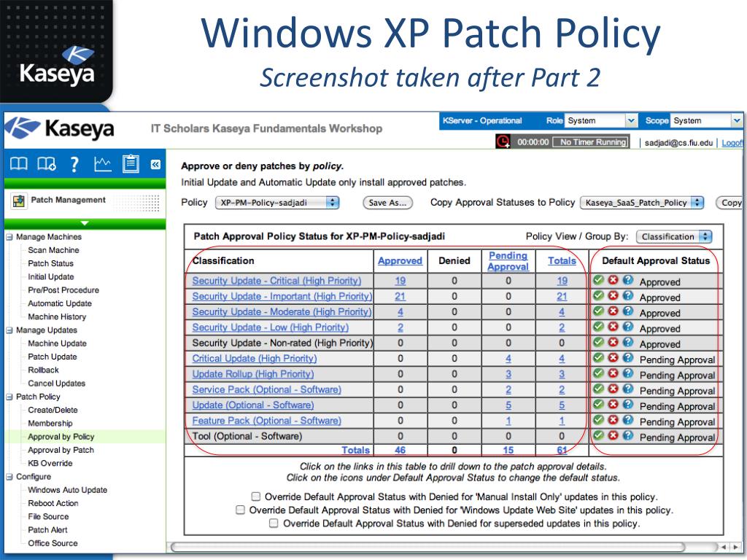Screen dimensions: 747x560
Task: Click the Save As... button
Action: pos(388,203)
